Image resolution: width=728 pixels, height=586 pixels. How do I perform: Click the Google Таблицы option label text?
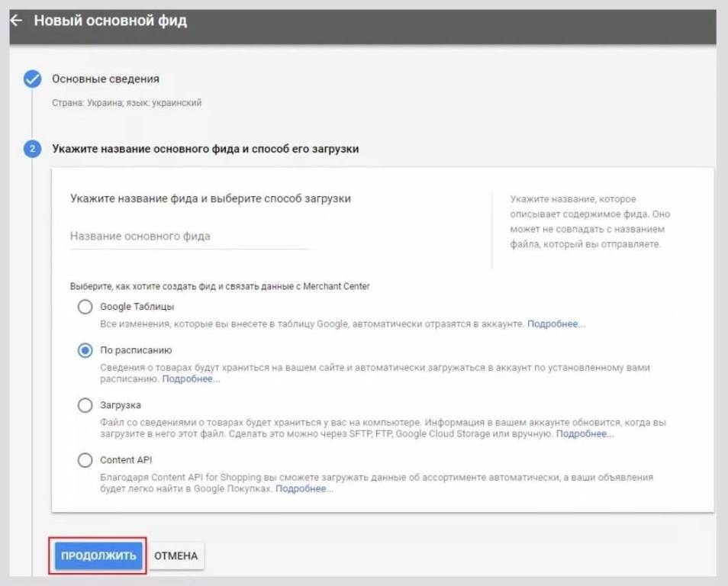point(137,307)
